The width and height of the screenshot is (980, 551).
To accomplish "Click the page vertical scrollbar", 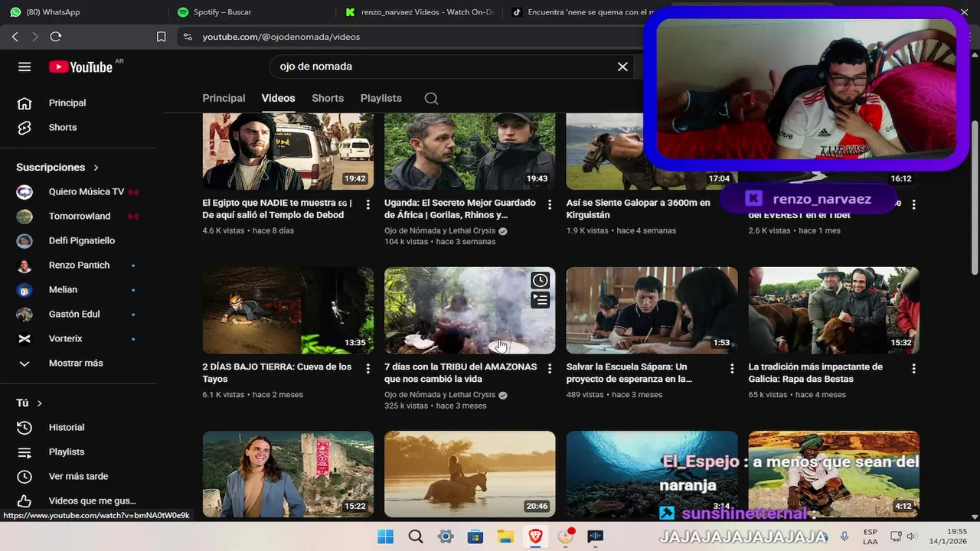I will (975, 197).
